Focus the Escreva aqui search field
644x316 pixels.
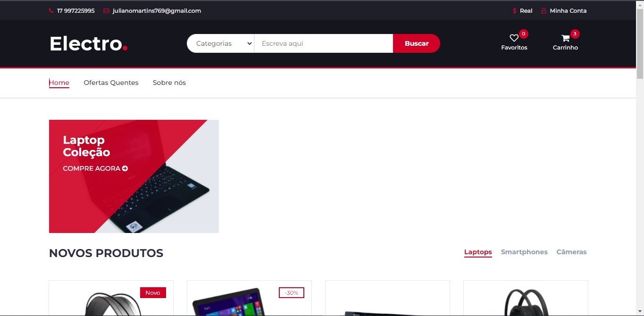pos(324,43)
